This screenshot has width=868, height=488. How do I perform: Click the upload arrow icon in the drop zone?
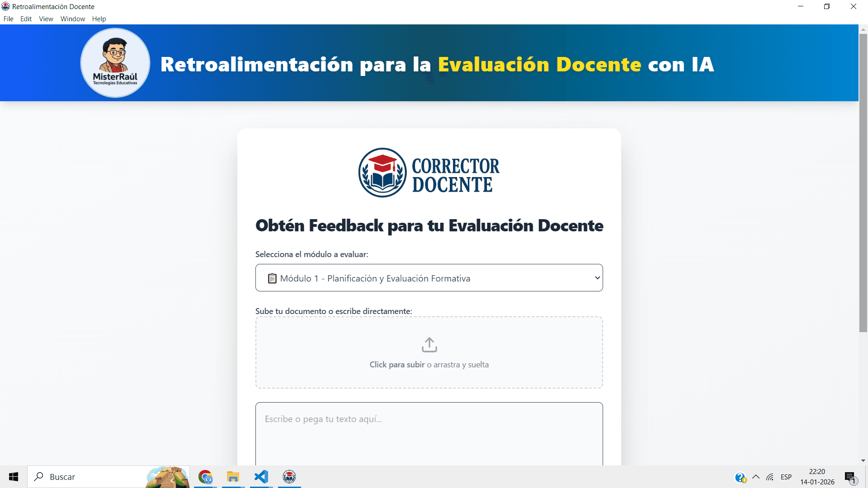pyautogui.click(x=429, y=344)
